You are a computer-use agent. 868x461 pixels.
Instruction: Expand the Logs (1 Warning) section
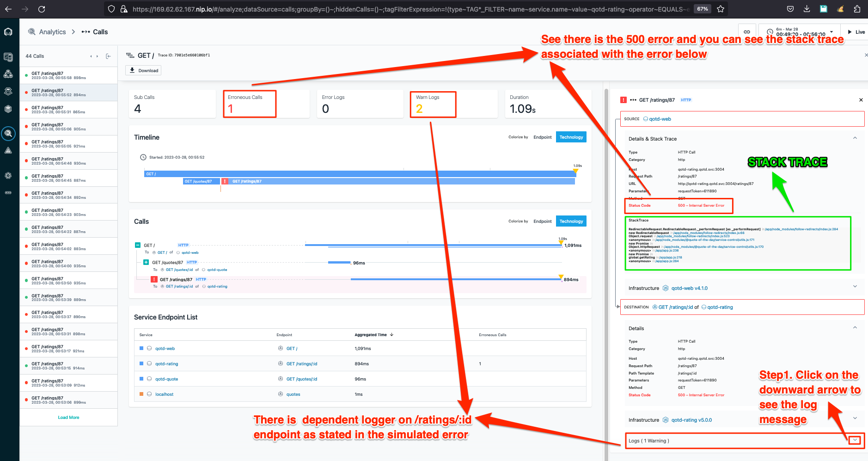coord(855,440)
